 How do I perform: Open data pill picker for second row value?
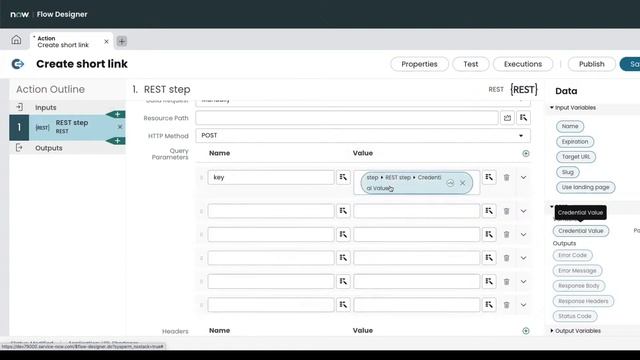489,211
